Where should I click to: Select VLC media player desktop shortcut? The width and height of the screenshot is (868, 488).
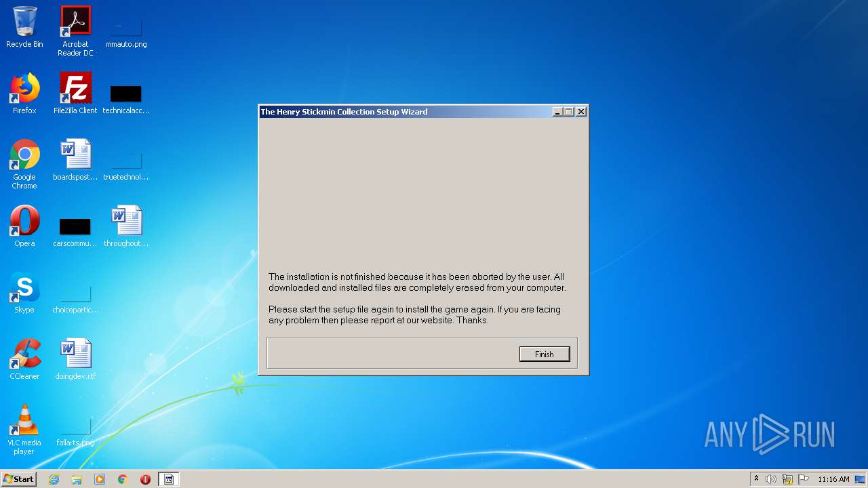coord(24,430)
